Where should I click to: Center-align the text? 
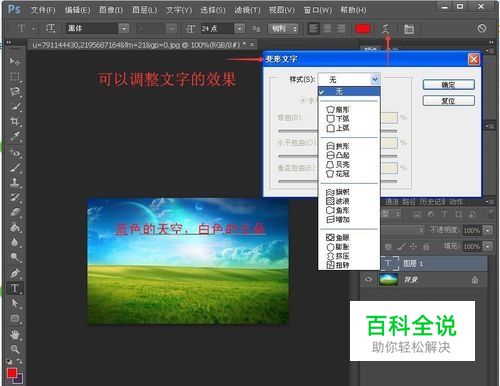click(x=327, y=29)
